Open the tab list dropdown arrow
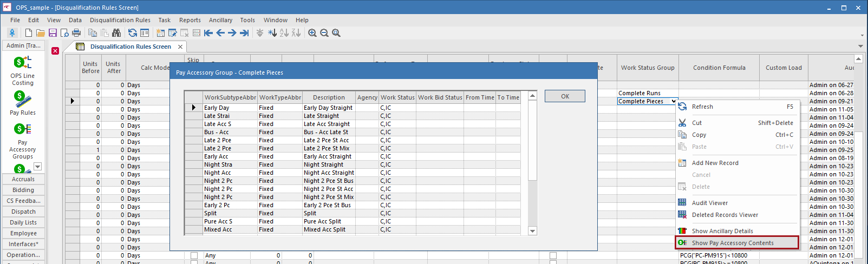 coord(860,46)
